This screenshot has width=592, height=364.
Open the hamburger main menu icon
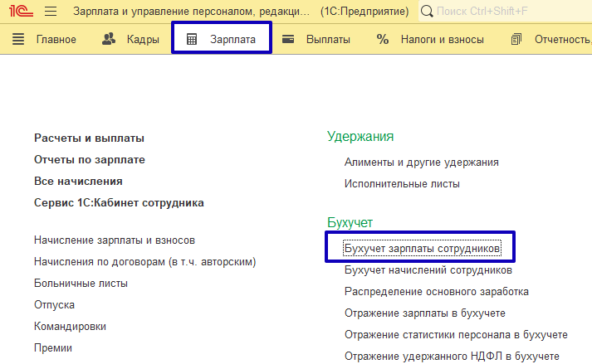pyautogui.click(x=50, y=12)
